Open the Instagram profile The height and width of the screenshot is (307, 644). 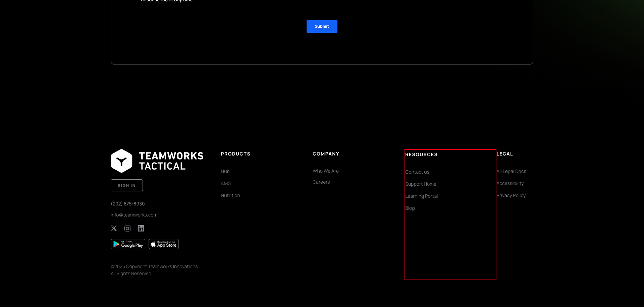click(127, 228)
